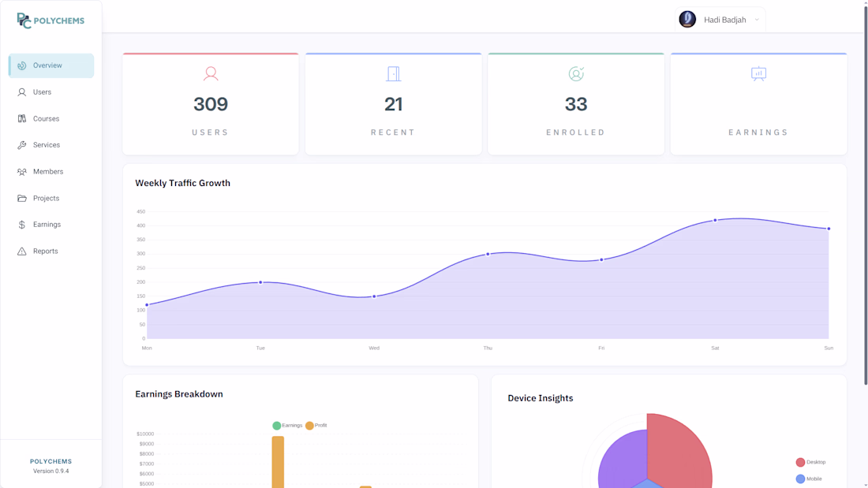Click the 33 enrolled count
The height and width of the screenshot is (488, 868).
tap(576, 104)
